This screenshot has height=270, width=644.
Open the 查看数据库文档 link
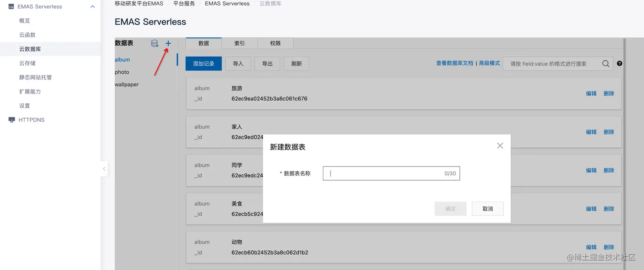[x=455, y=63]
